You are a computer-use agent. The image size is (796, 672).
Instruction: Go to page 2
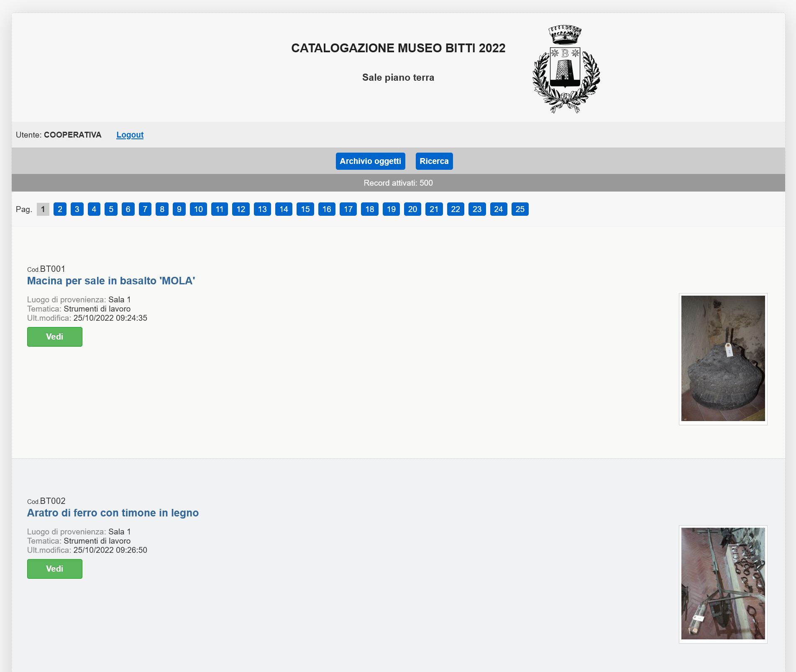[x=60, y=209]
